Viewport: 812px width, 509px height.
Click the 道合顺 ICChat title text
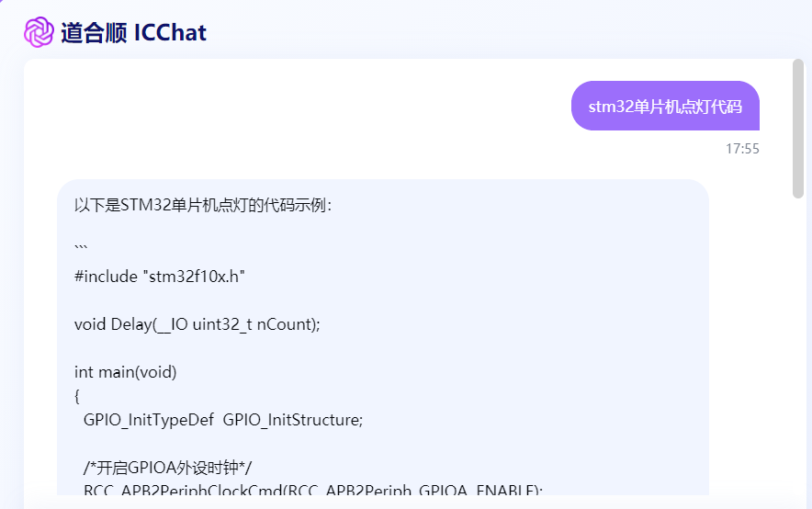133,33
